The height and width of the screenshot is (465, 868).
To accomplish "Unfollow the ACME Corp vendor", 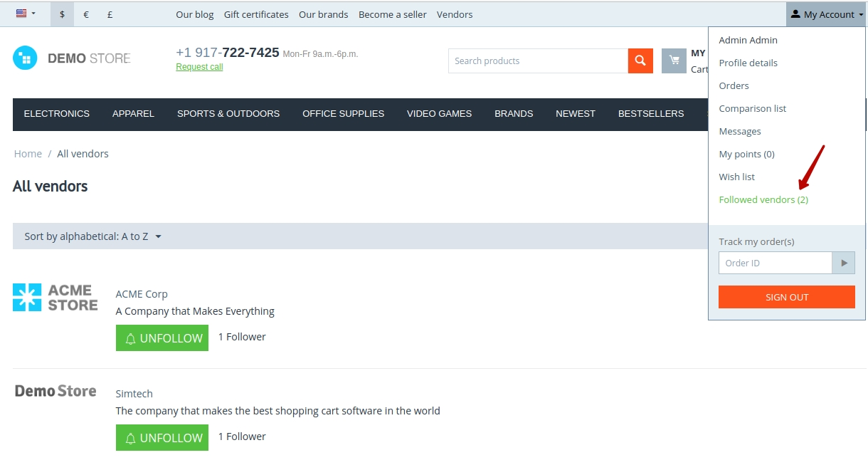I will point(162,338).
